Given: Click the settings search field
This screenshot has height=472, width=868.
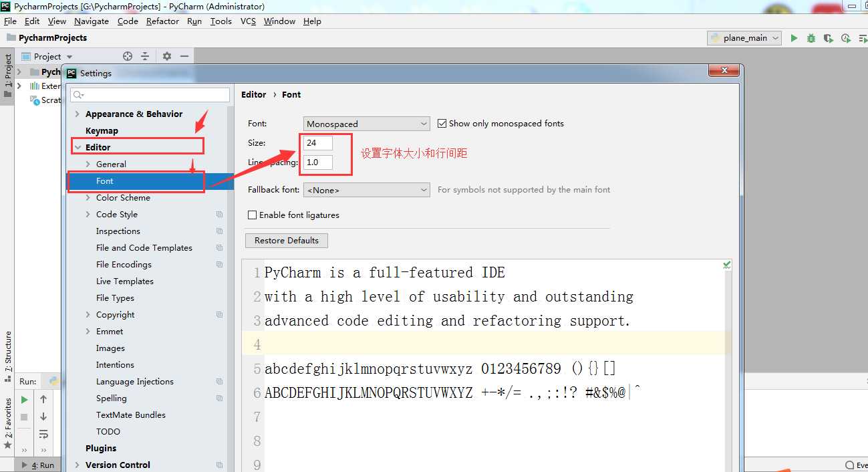Looking at the screenshot, I should (150, 95).
